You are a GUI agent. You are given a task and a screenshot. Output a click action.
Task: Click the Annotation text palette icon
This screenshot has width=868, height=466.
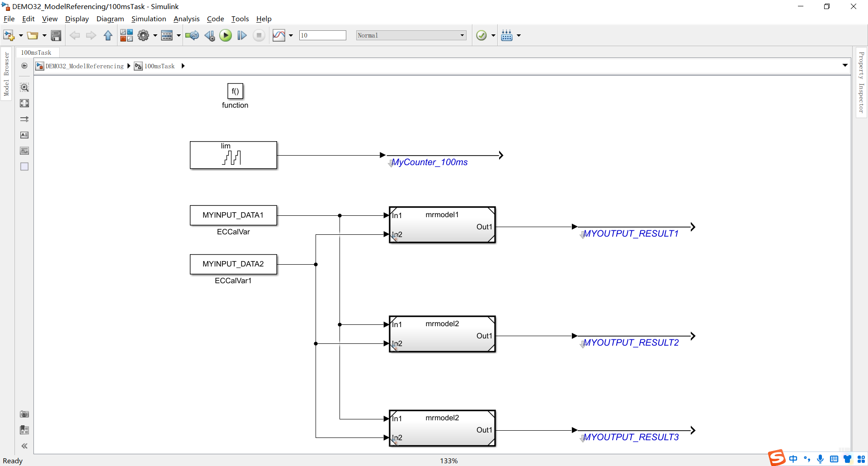pyautogui.click(x=24, y=135)
